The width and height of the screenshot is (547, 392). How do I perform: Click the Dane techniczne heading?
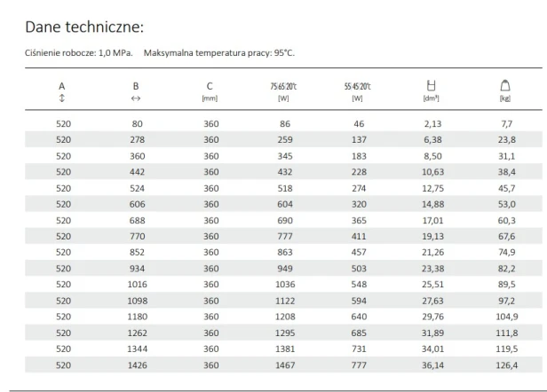(x=84, y=27)
